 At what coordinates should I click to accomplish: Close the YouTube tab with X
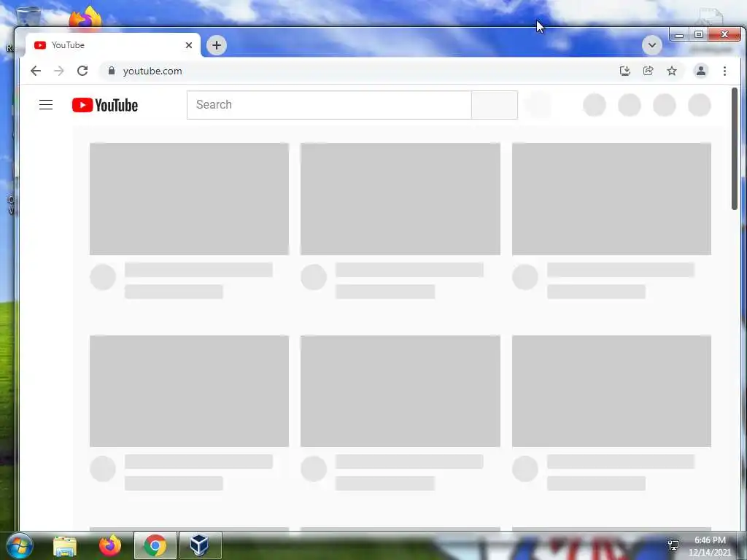[189, 45]
